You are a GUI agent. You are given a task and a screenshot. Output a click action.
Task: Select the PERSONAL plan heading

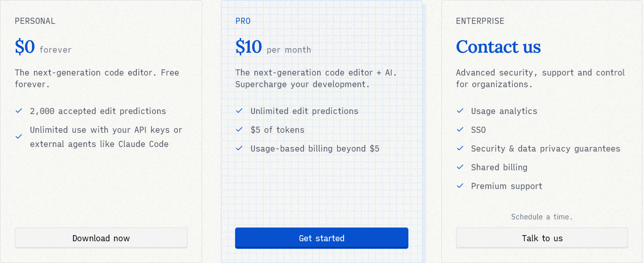tap(35, 21)
